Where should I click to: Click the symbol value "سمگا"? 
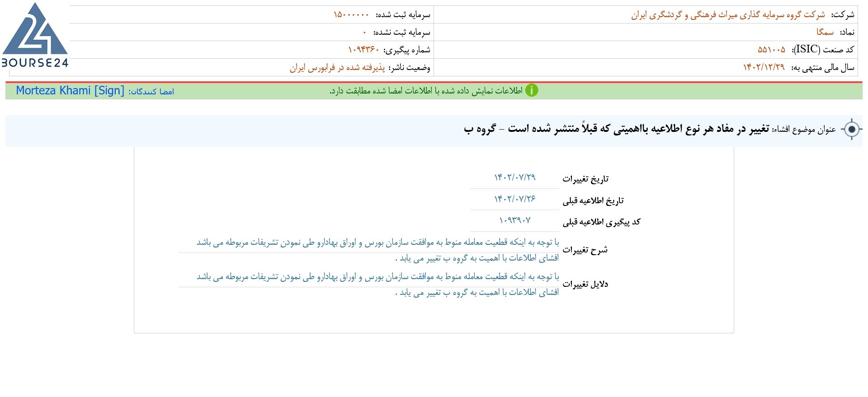point(825,32)
